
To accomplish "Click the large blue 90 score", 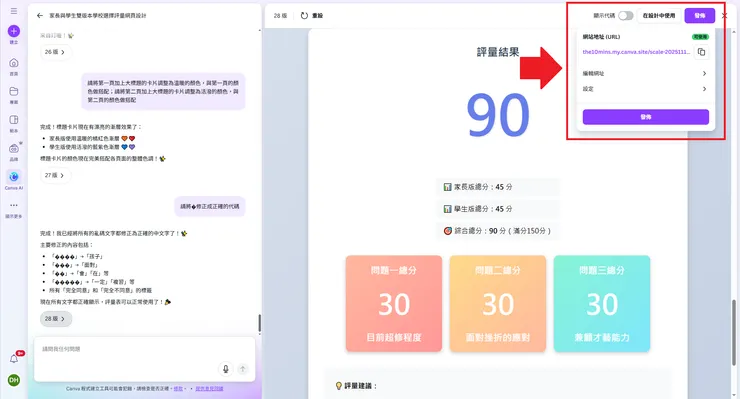I will click(497, 116).
